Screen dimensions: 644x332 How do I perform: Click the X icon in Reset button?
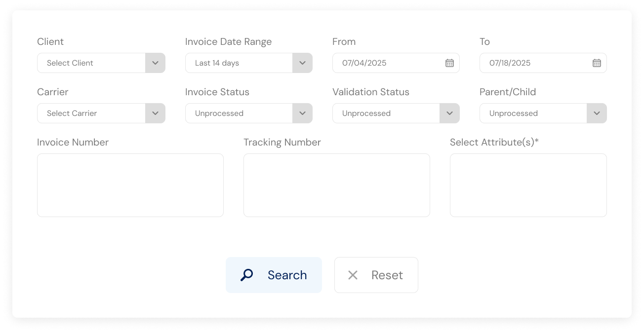[x=353, y=275]
